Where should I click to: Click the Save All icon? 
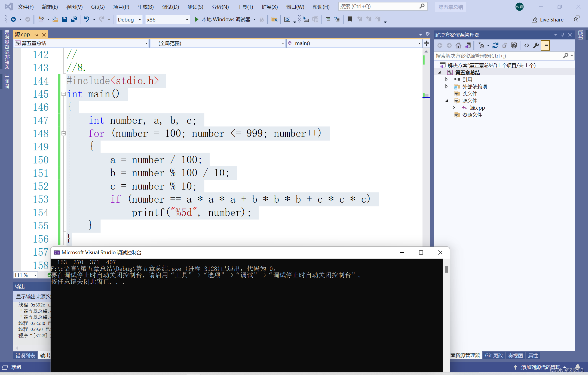click(x=74, y=19)
